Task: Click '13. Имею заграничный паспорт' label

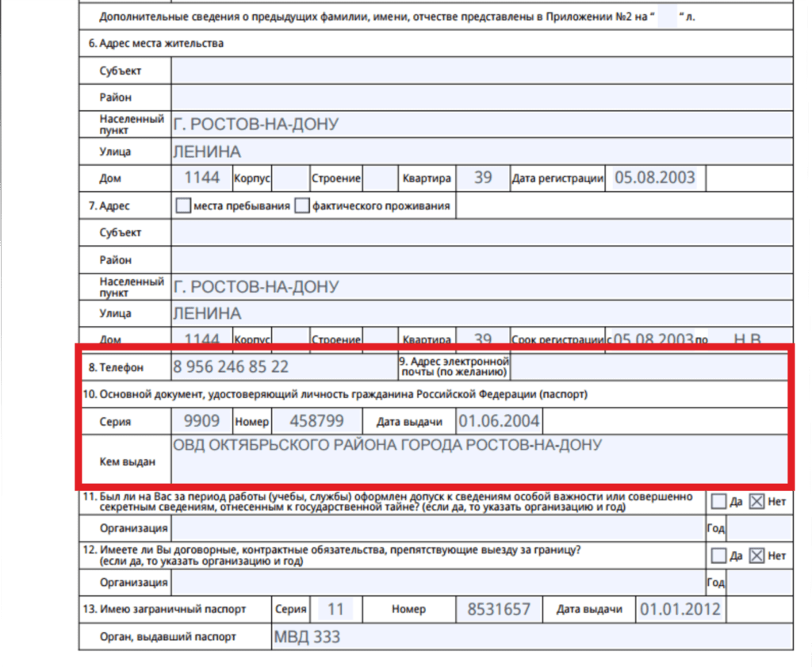Action: tap(164, 609)
